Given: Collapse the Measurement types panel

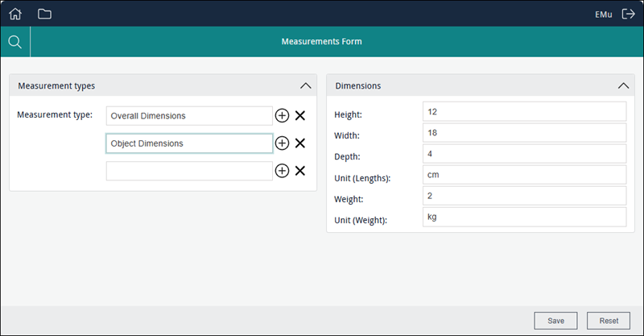Looking at the screenshot, I should tap(305, 85).
